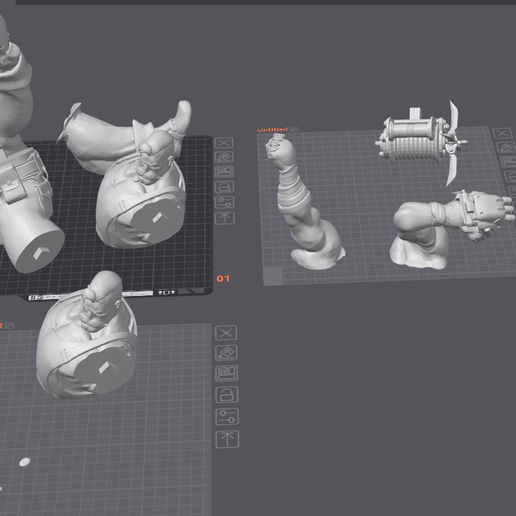Toggle the lock on plate 01
The height and width of the screenshot is (516, 516).
click(225, 187)
